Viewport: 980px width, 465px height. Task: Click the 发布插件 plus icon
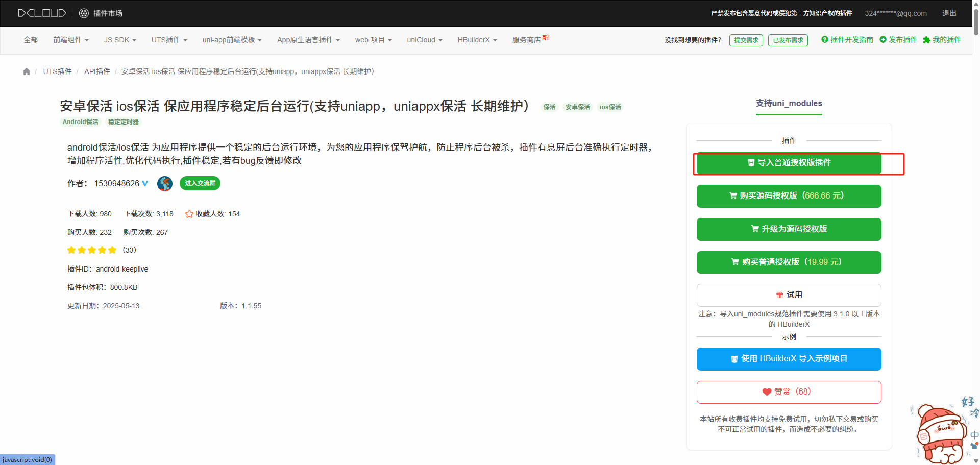(x=883, y=39)
